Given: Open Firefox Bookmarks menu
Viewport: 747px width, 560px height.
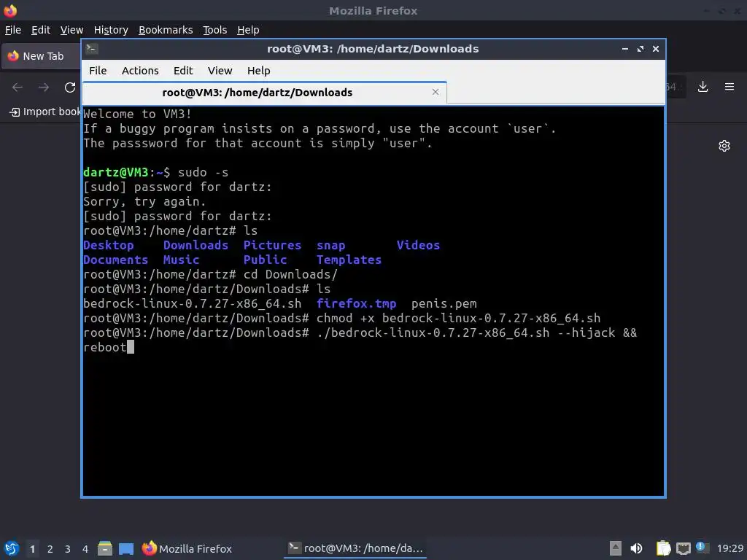Looking at the screenshot, I should 166,30.
